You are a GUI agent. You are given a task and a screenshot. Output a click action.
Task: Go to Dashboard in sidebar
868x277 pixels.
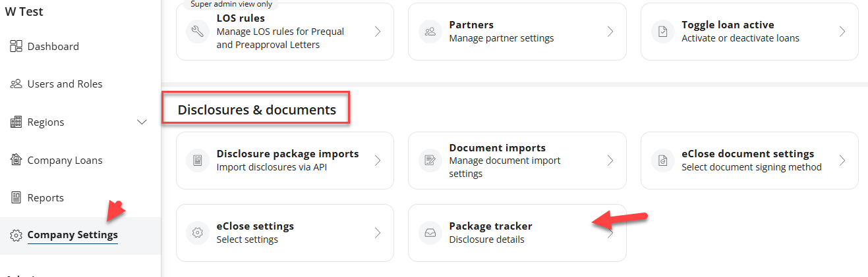pyautogui.click(x=53, y=47)
